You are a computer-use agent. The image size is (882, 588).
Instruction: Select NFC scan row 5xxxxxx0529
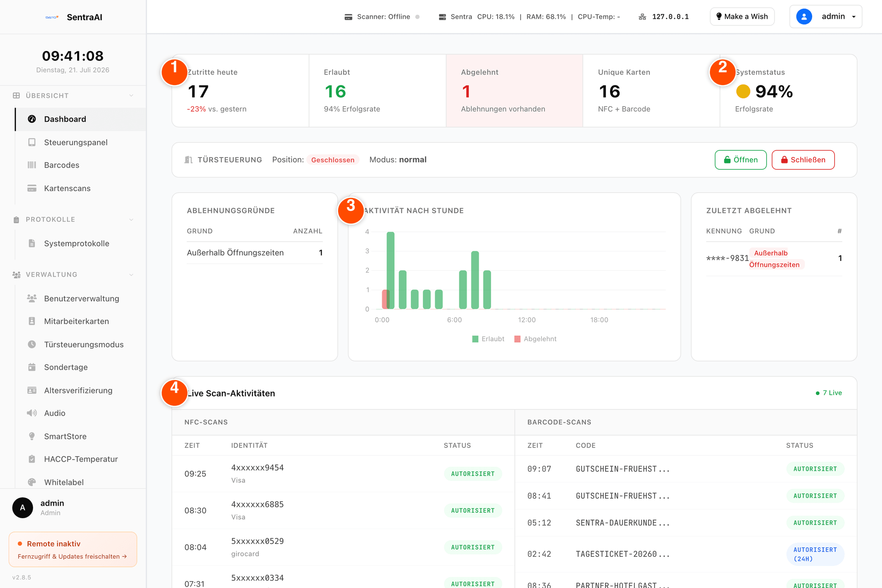coord(343,547)
